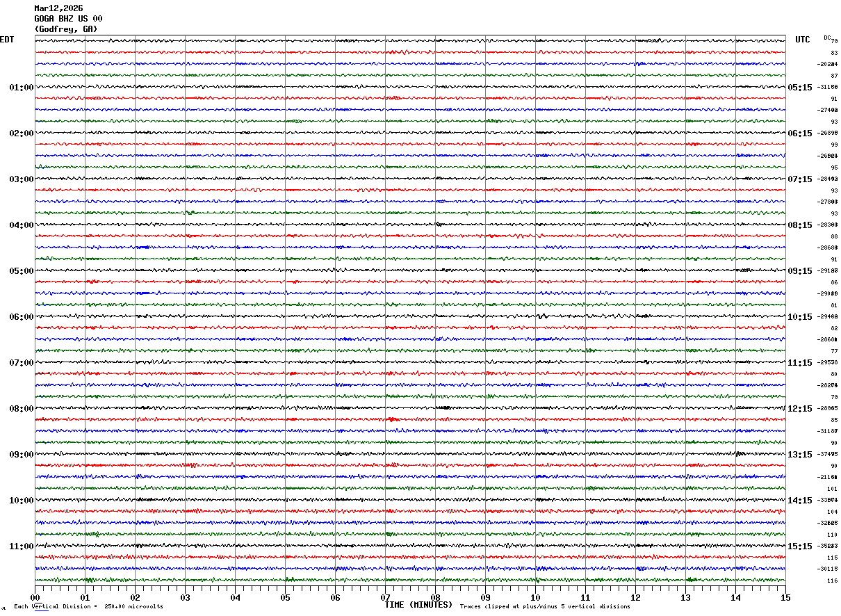Image resolution: width=841 pixels, height=616 pixels.
Task: Click the DC offset value 86
Action: [x=834, y=282]
